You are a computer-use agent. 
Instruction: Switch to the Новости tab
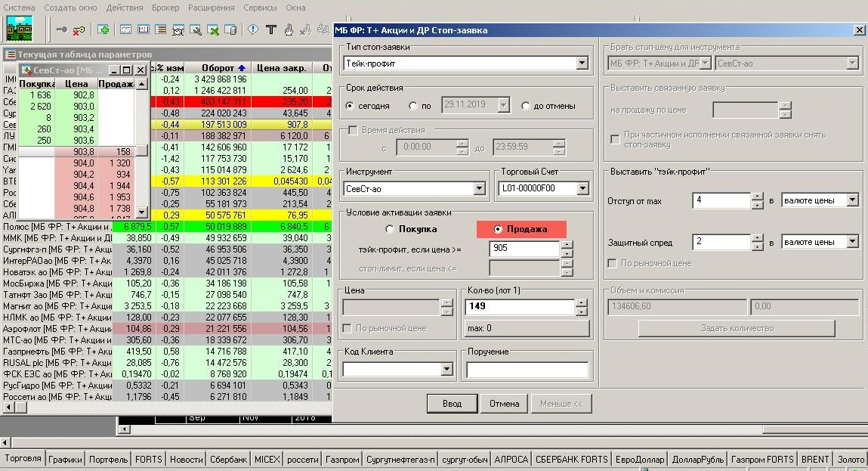pos(186,460)
